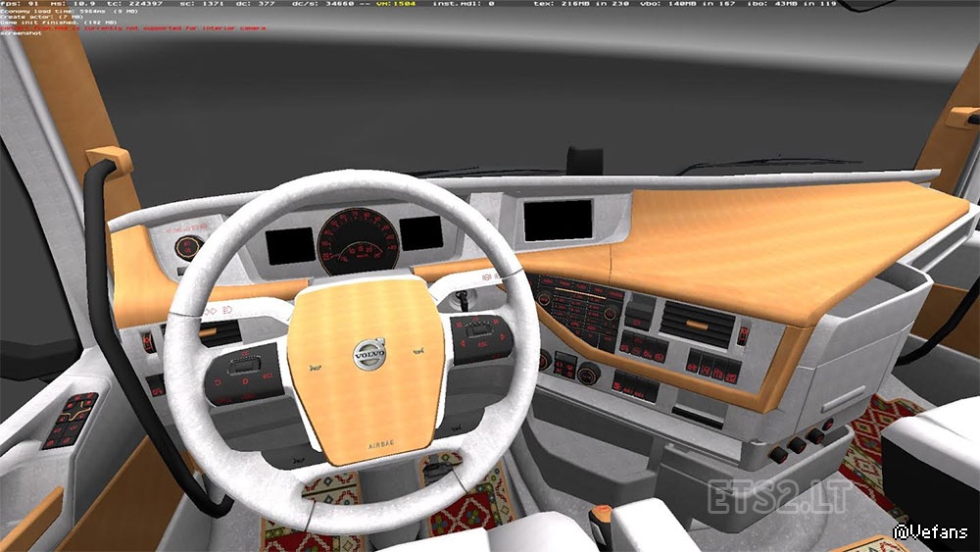Click the handbrake lever with the orange top

tap(601, 525)
